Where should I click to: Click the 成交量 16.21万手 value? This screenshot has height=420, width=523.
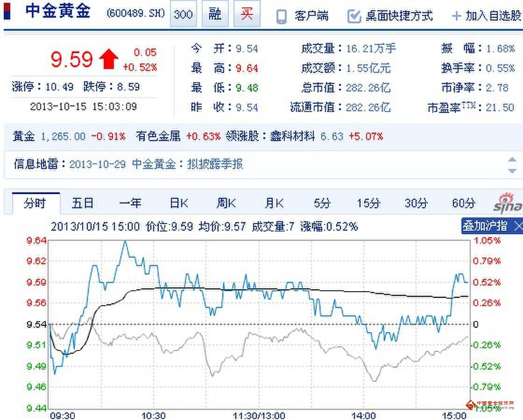[x=371, y=49]
